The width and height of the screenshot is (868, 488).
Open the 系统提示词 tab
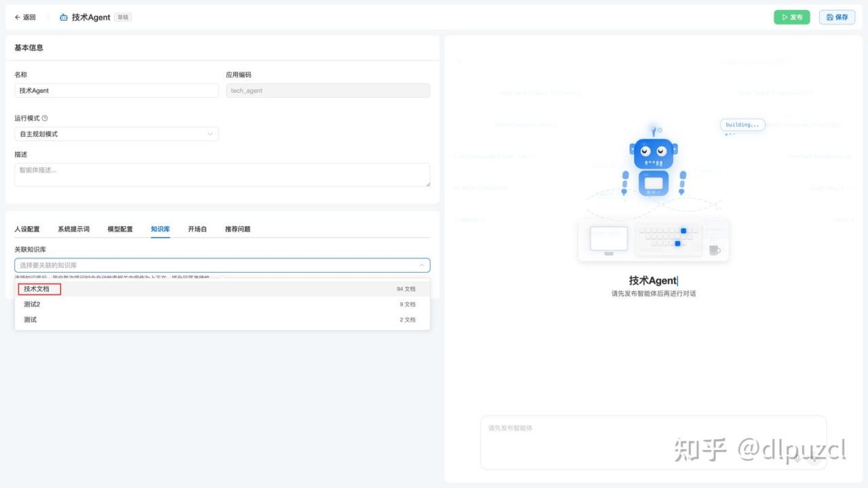[73, 229]
